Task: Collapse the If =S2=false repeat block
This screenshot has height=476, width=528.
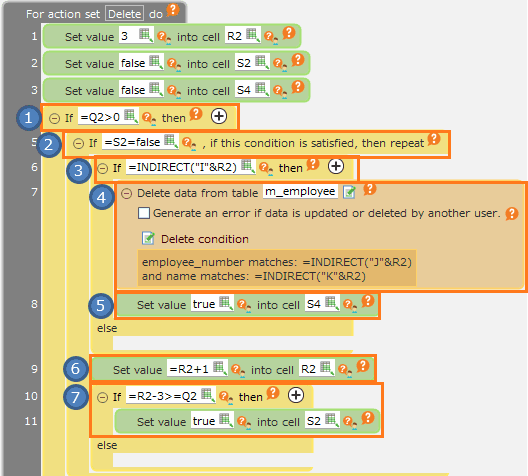Action: click(78, 144)
